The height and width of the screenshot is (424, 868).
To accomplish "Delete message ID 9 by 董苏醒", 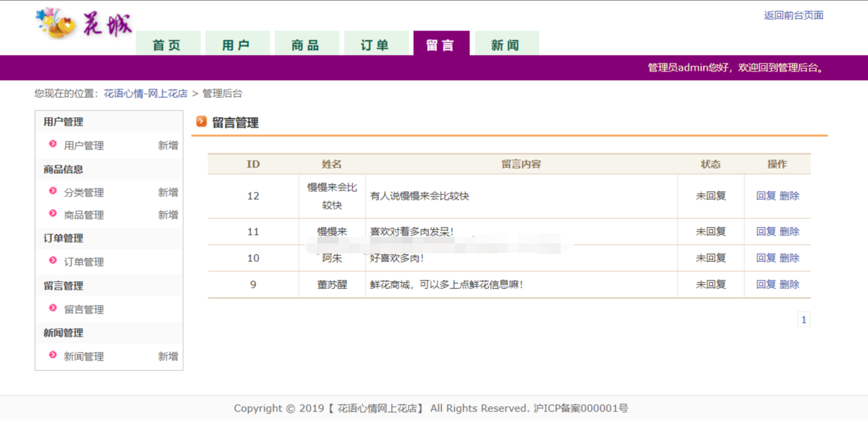I will (789, 284).
